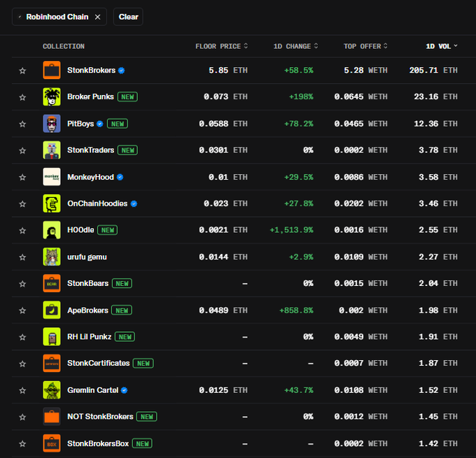Click the 0.0645 WETH top offer

pyautogui.click(x=360, y=96)
